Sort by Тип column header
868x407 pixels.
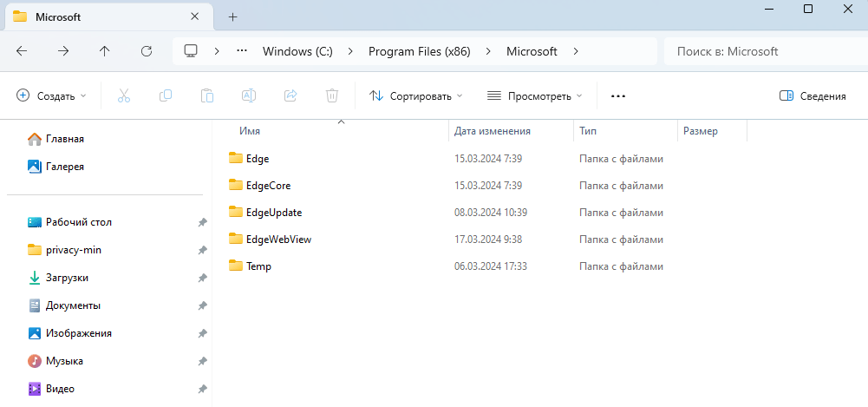[x=587, y=131]
